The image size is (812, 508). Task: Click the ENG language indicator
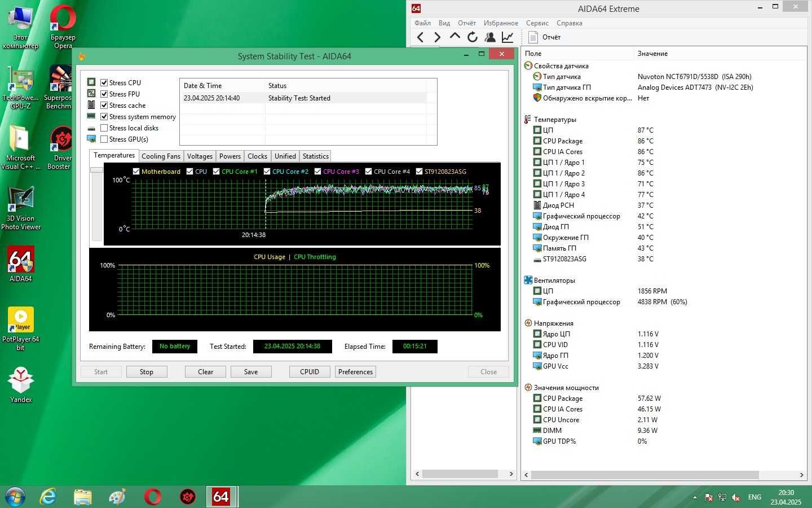click(754, 497)
